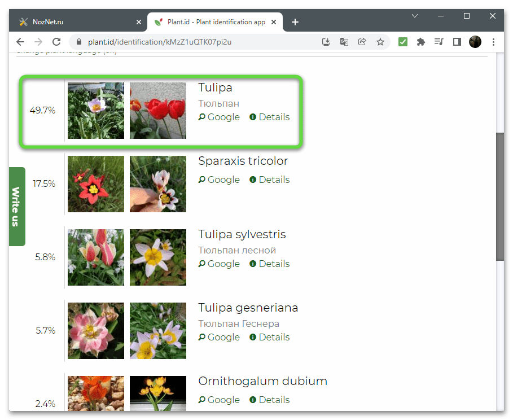This screenshot has height=420, width=513.
Task: Open Details for Tulipa gesneriana
Action: coord(270,337)
